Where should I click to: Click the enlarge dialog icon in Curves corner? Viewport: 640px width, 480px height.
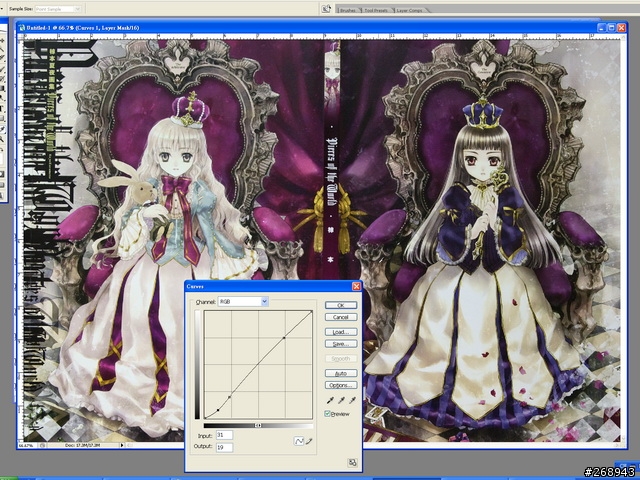coord(352,462)
